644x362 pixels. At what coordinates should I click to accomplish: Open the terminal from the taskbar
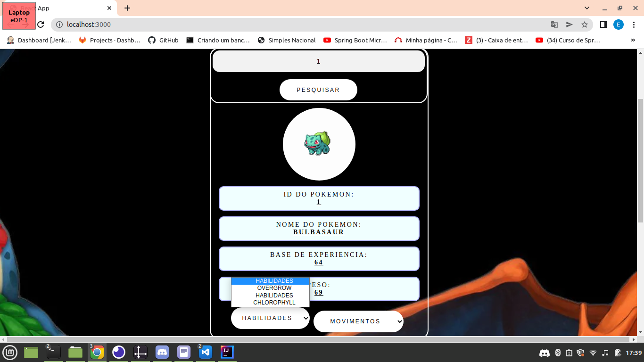click(53, 352)
